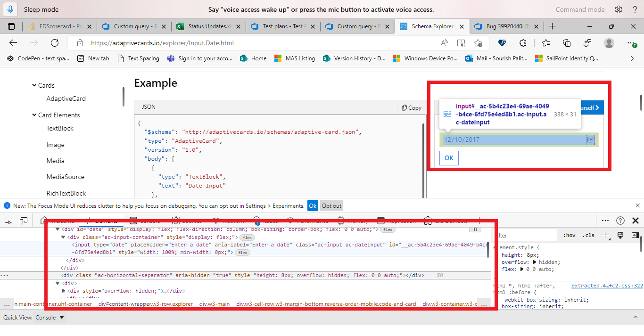Screen dimensions: 644x336
Task: Open Customize and control DevTools menu
Action: [605, 221]
